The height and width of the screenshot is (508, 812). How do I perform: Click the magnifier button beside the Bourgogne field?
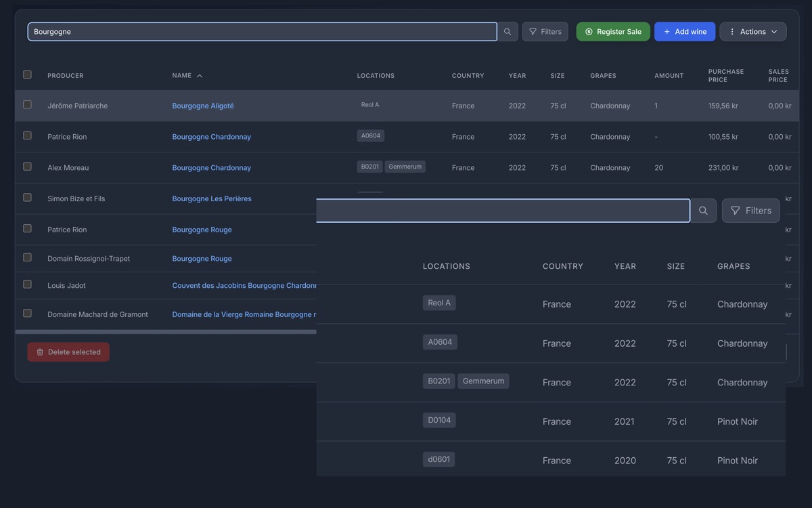coord(507,32)
